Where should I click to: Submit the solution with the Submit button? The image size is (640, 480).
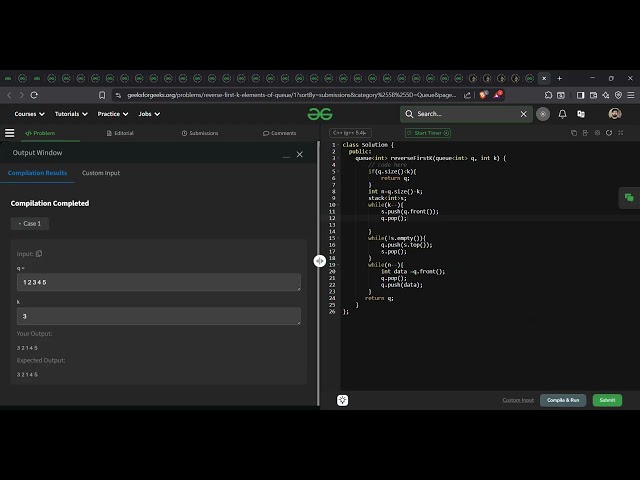point(607,400)
